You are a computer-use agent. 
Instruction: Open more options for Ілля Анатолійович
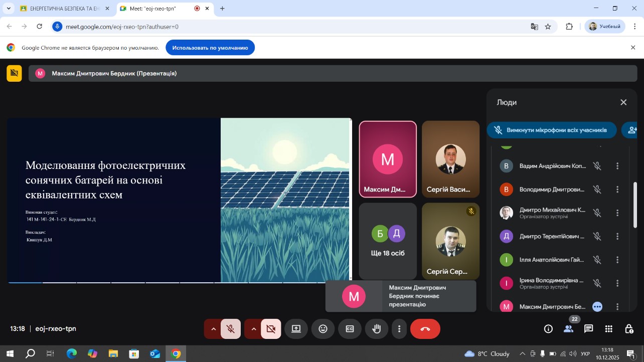coord(617,260)
